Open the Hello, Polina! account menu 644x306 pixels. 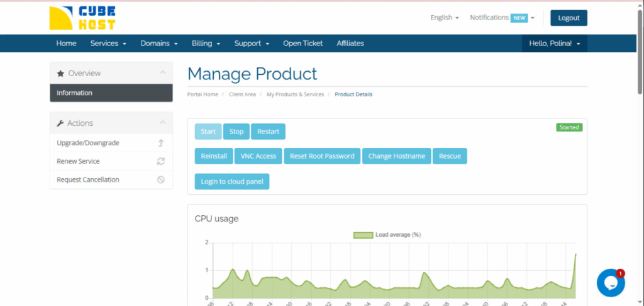coord(554,43)
